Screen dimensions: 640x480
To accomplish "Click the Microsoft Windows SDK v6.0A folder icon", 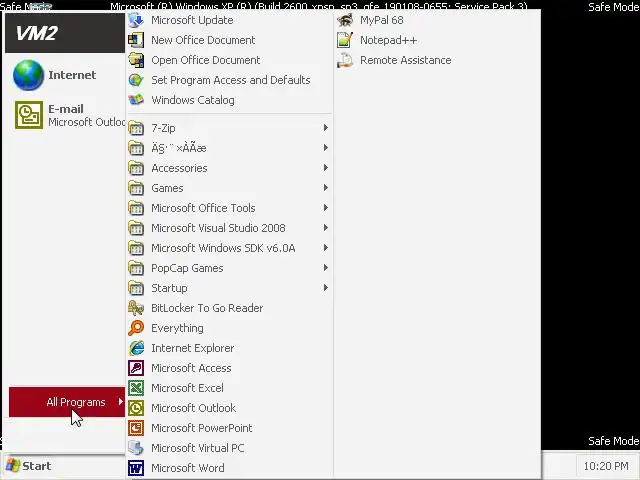I will (136, 248).
